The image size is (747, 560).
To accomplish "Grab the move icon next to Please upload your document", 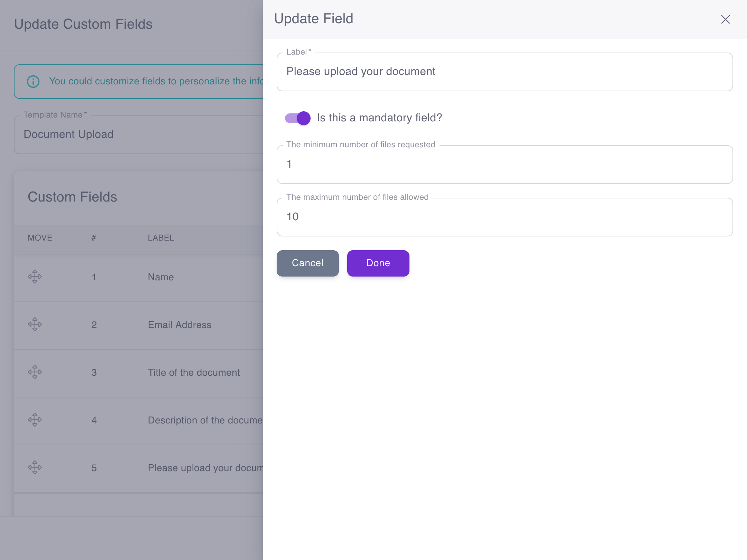I will point(35,468).
